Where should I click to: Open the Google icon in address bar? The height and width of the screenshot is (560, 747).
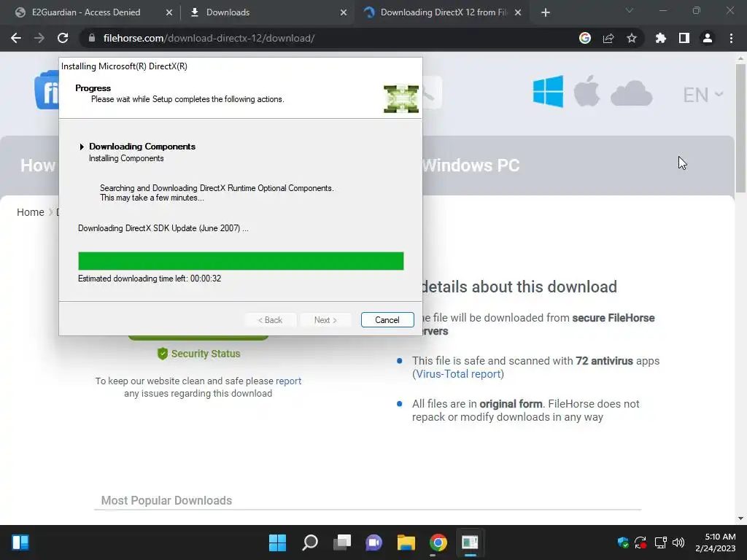click(584, 38)
